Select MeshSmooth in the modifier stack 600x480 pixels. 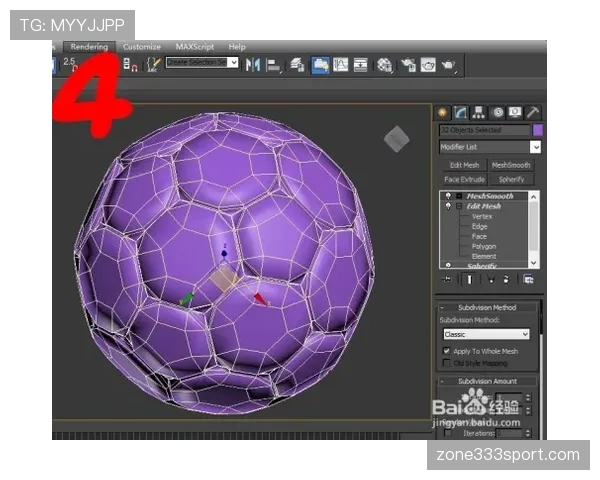click(490, 196)
